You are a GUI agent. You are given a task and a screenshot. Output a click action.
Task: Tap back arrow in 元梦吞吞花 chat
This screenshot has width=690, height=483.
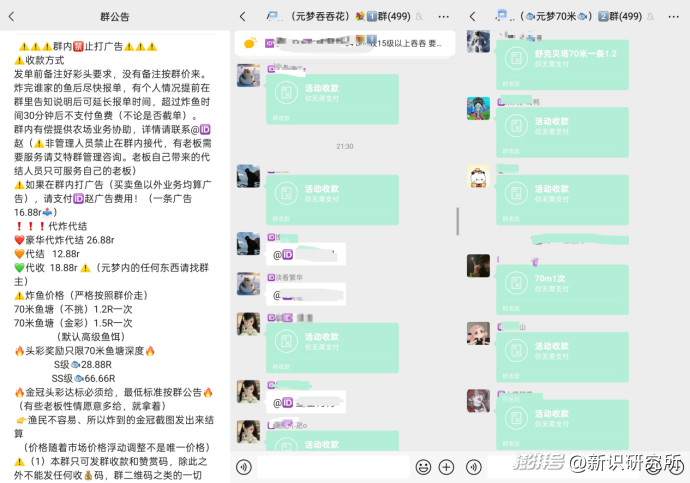(x=242, y=17)
